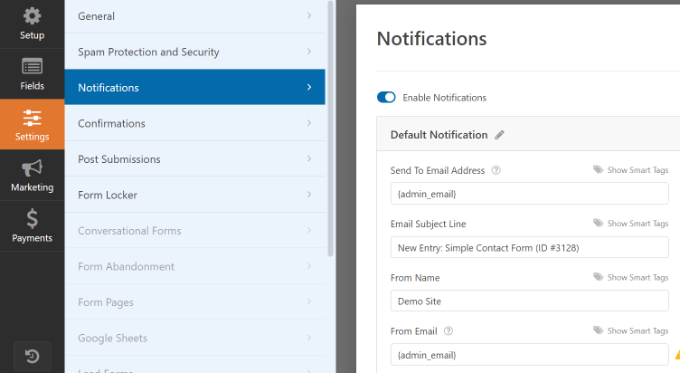Expand the Post Submissions chevron
This screenshot has width=680, height=373.
point(309,159)
